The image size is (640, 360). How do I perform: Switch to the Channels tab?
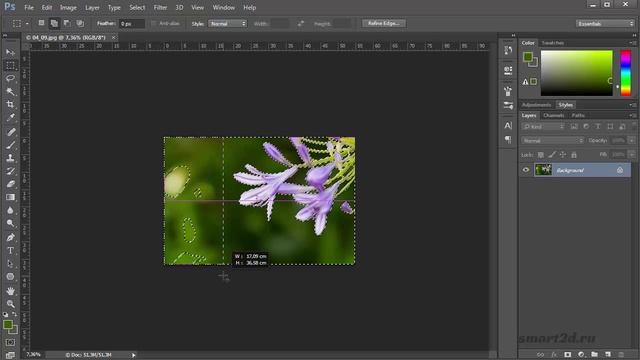pyautogui.click(x=554, y=116)
